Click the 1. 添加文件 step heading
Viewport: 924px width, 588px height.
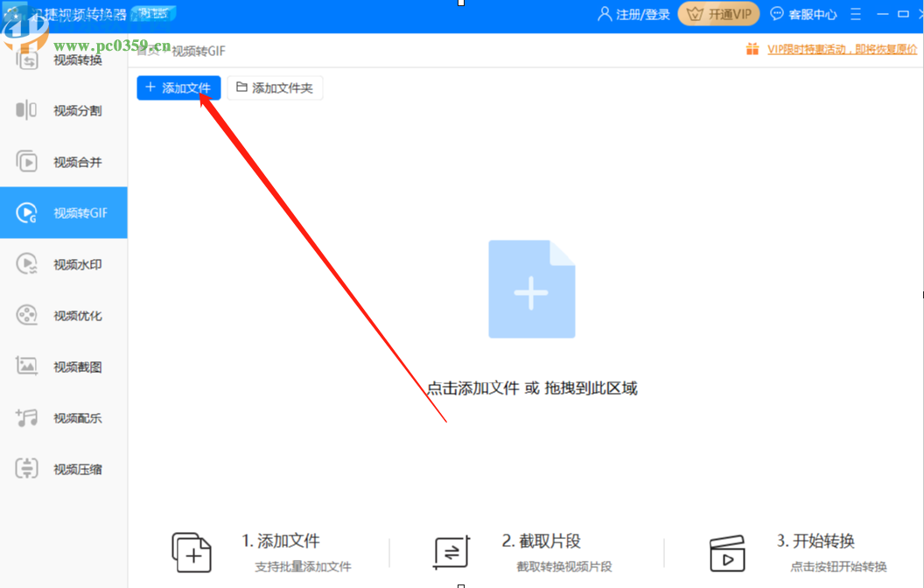[281, 540]
